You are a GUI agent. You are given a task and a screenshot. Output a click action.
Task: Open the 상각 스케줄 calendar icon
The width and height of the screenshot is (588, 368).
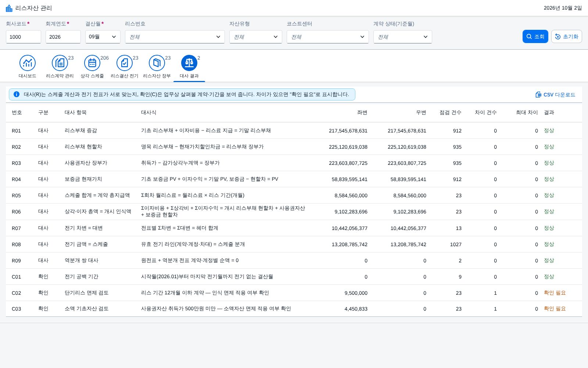(92, 63)
